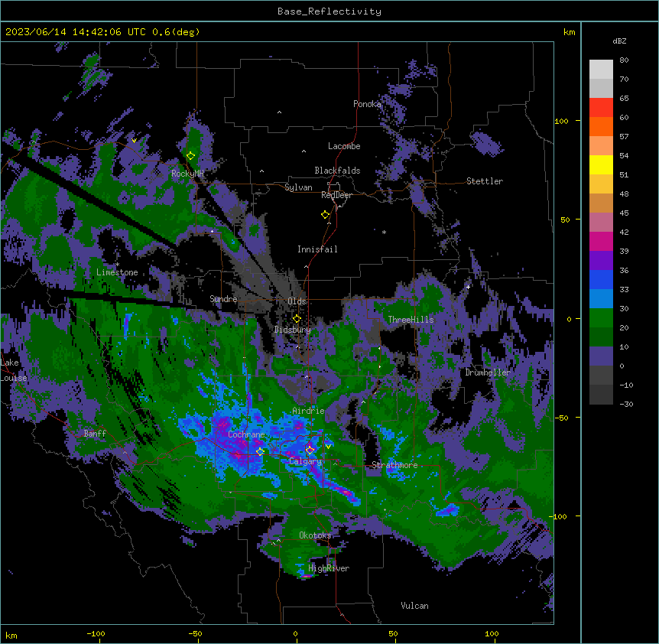Click the Airdrie city label
This screenshot has width=659, height=644.
[308, 411]
